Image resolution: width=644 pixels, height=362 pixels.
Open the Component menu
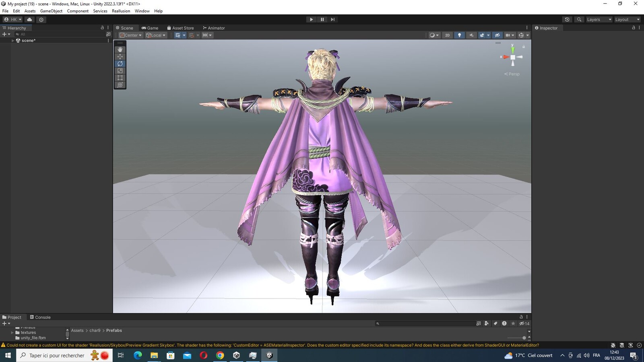tap(78, 11)
